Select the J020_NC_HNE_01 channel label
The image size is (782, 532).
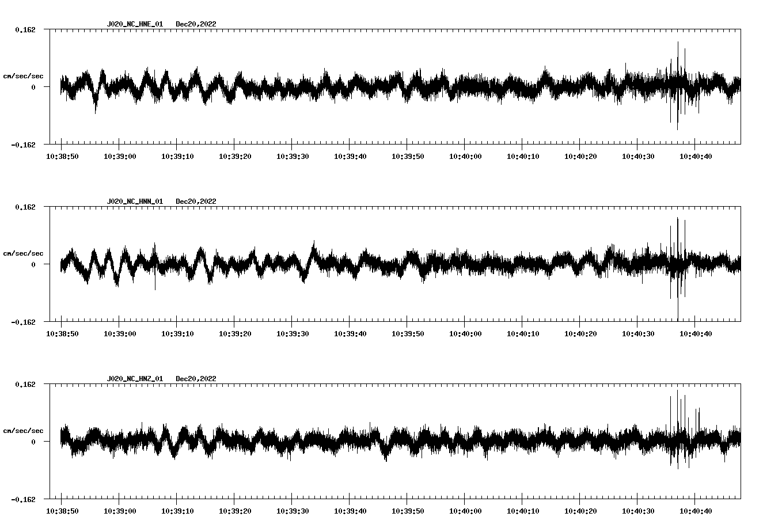pos(135,24)
